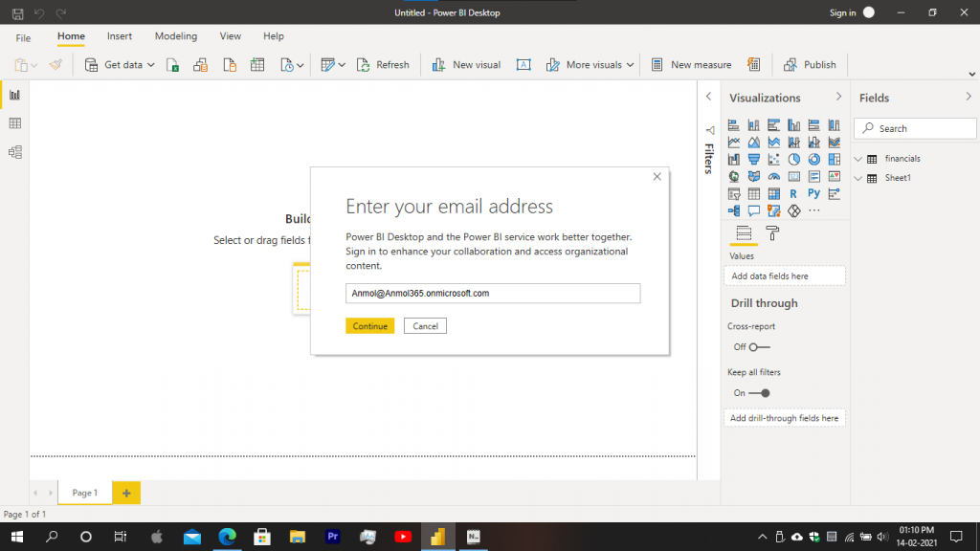Open the File menu
This screenshot has height=551, width=980.
[23, 37]
